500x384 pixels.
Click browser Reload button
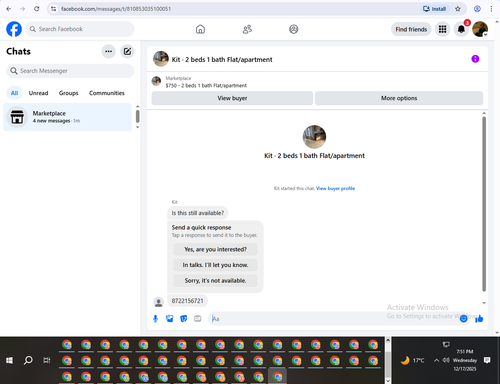click(x=37, y=9)
